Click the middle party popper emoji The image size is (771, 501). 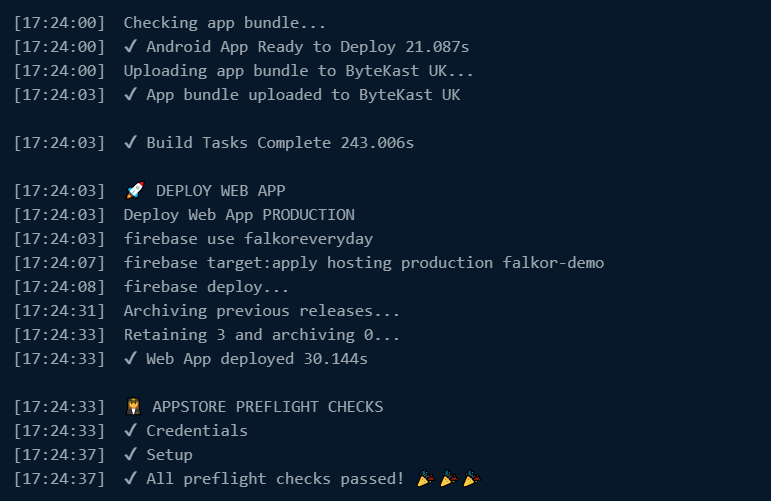click(x=448, y=478)
